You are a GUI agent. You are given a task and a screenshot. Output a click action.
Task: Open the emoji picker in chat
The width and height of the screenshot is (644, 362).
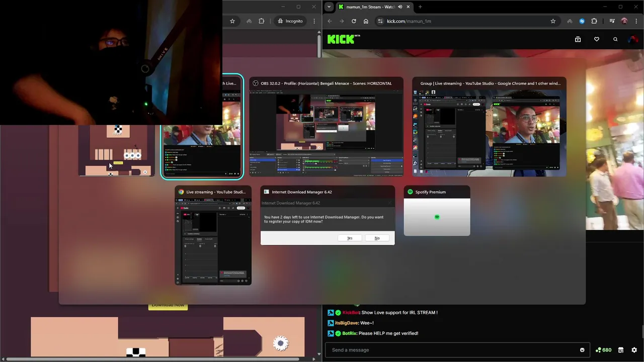coord(582,350)
